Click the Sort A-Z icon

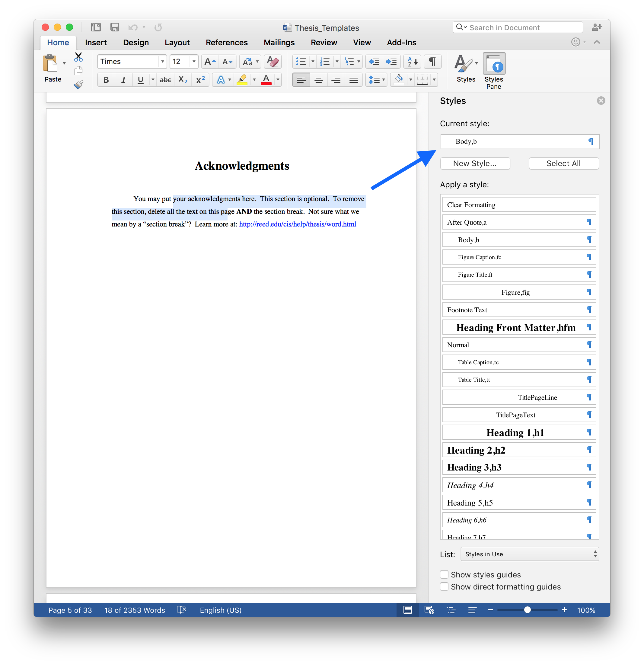point(412,62)
